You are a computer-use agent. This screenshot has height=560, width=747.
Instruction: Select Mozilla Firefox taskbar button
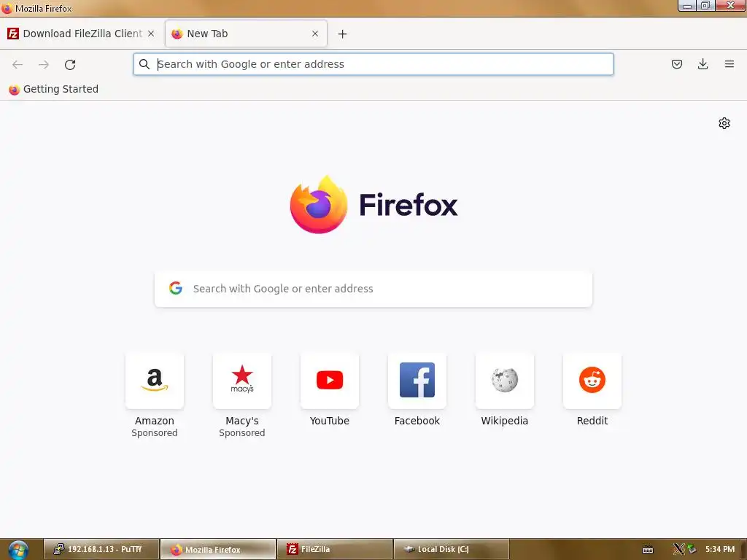pos(217,550)
